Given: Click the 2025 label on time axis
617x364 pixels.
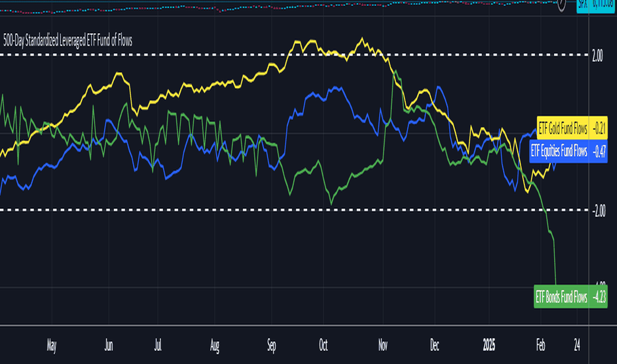Looking at the screenshot, I should [489, 345].
